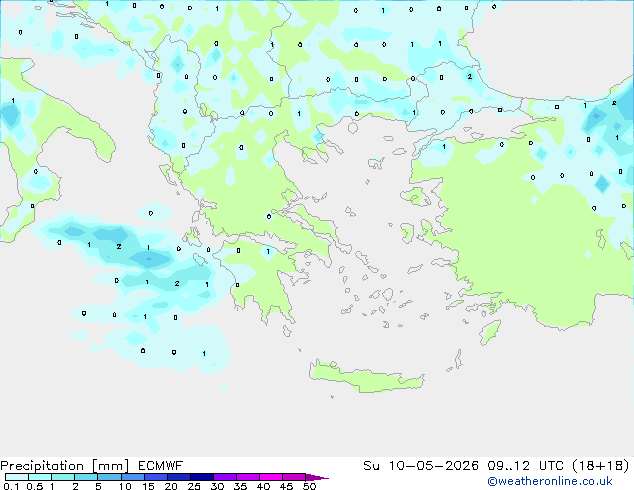Screen dimensions: 634x490
Task: Select the 20–25 mm dark blue swatch
Action: (x=179, y=477)
